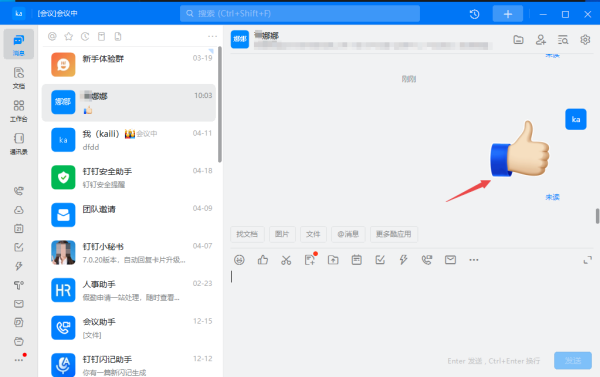The image size is (600, 377).
Task: Click the ka avatar beside the sent message
Action: (x=576, y=119)
